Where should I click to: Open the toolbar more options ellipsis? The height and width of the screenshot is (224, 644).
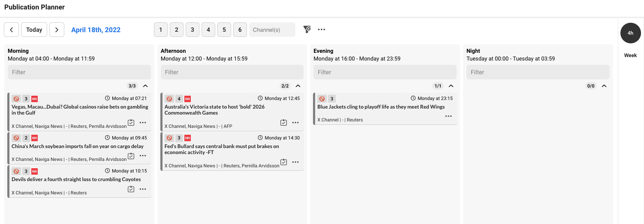[x=322, y=30]
